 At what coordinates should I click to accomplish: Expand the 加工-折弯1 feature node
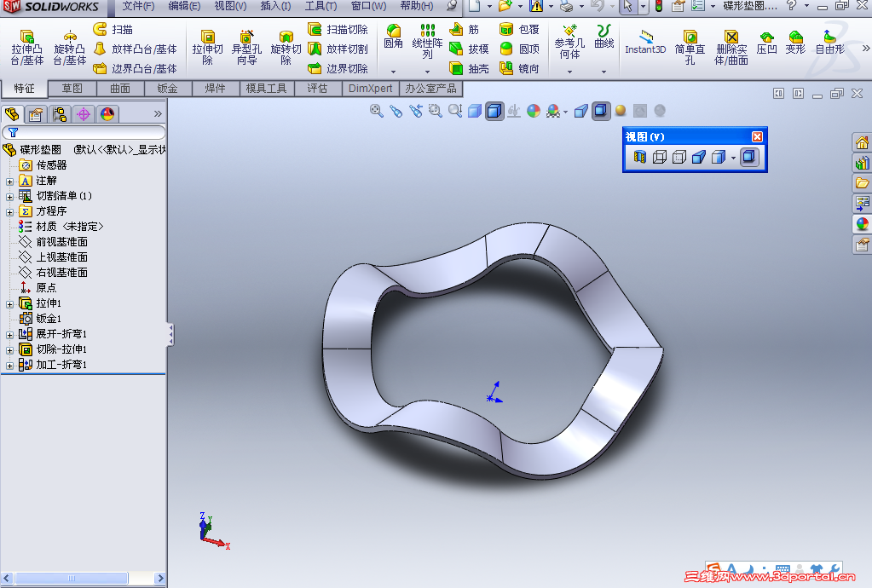pos(9,366)
